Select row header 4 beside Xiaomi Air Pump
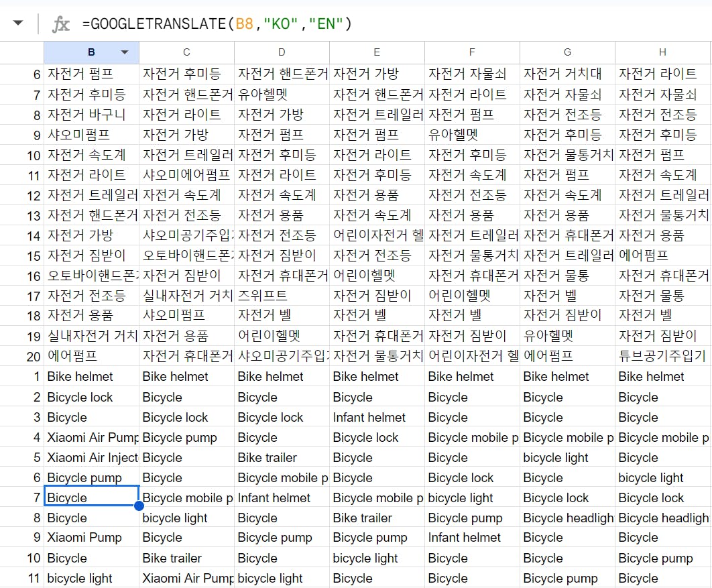The width and height of the screenshot is (712, 588). tap(22, 437)
